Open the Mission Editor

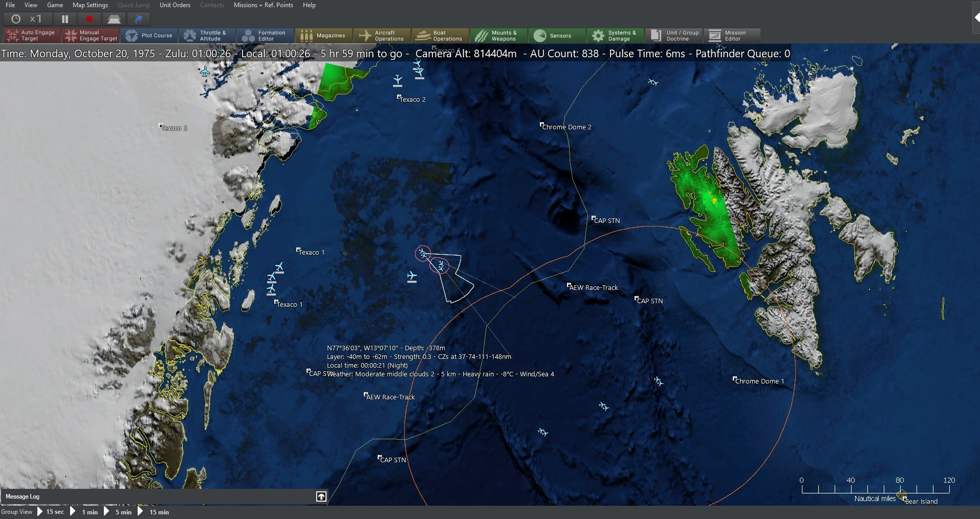[x=731, y=35]
